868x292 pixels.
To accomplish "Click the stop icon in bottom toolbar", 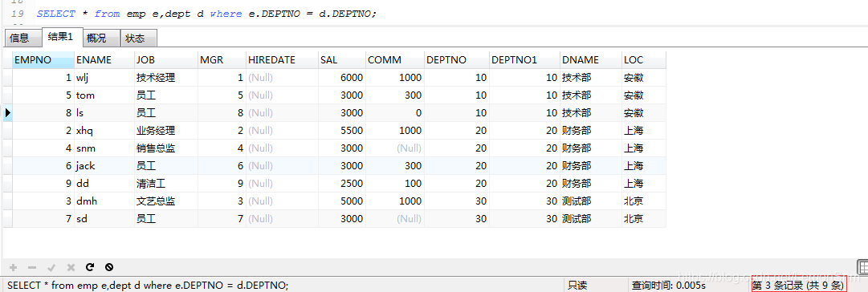I will [x=109, y=267].
